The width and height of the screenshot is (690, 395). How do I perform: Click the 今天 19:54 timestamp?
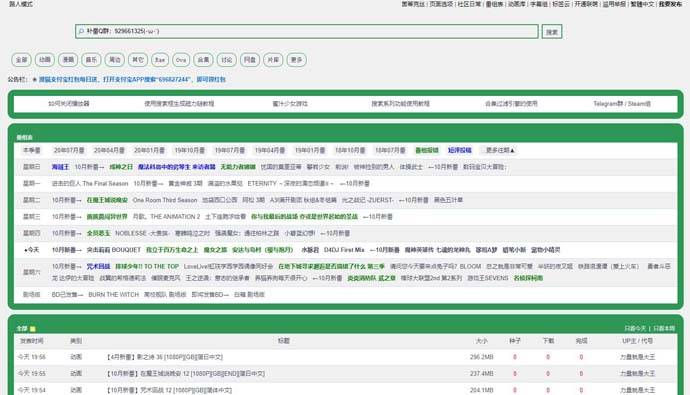tap(32, 390)
